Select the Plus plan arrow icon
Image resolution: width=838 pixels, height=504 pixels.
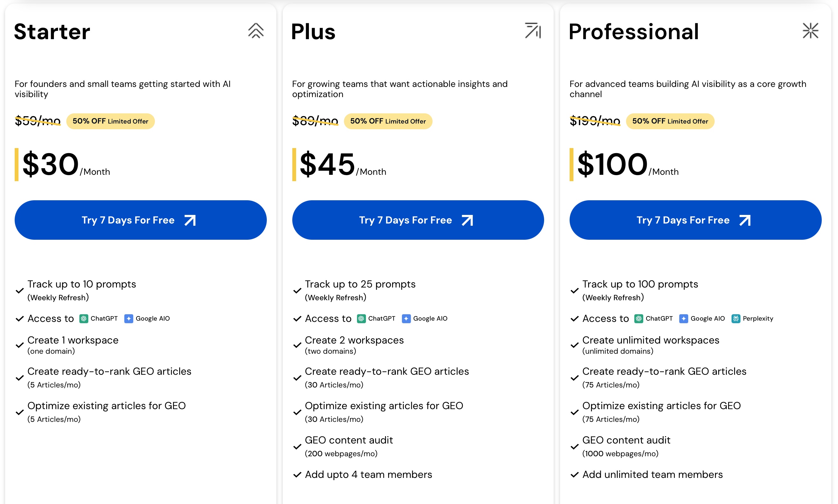(x=533, y=31)
